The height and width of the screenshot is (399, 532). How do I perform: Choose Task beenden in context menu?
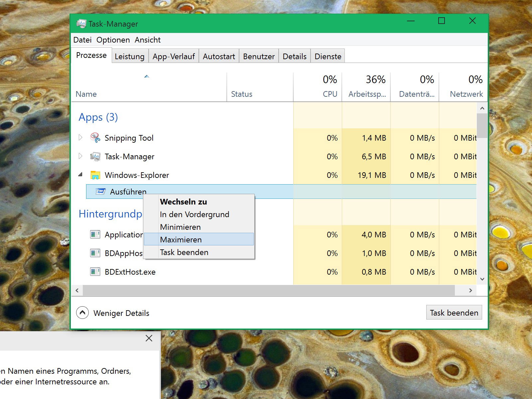click(199, 252)
